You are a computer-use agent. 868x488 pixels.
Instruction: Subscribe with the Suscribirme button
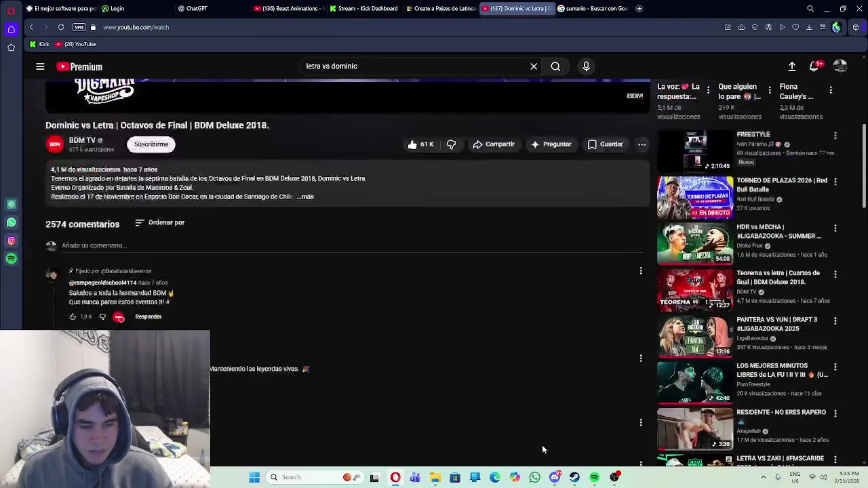click(151, 144)
